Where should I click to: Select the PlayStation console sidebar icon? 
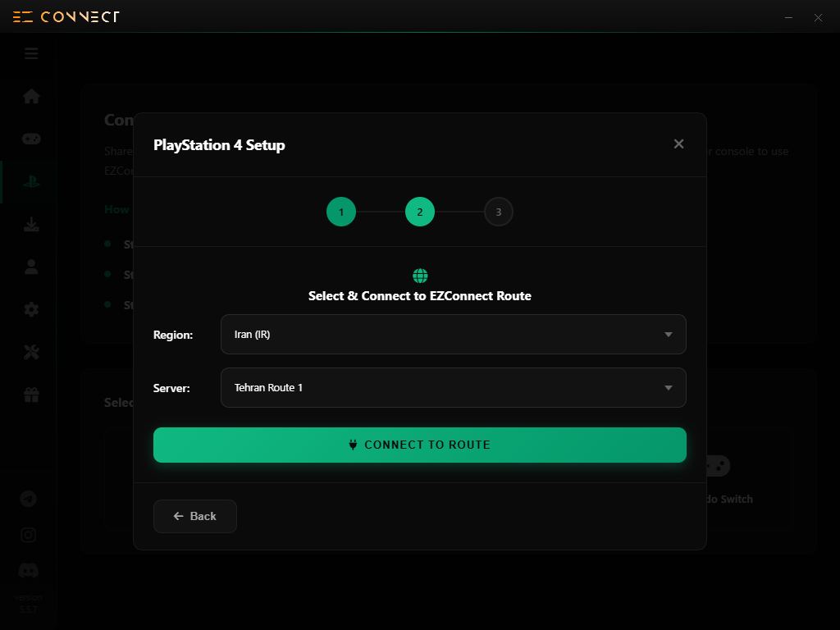point(31,181)
